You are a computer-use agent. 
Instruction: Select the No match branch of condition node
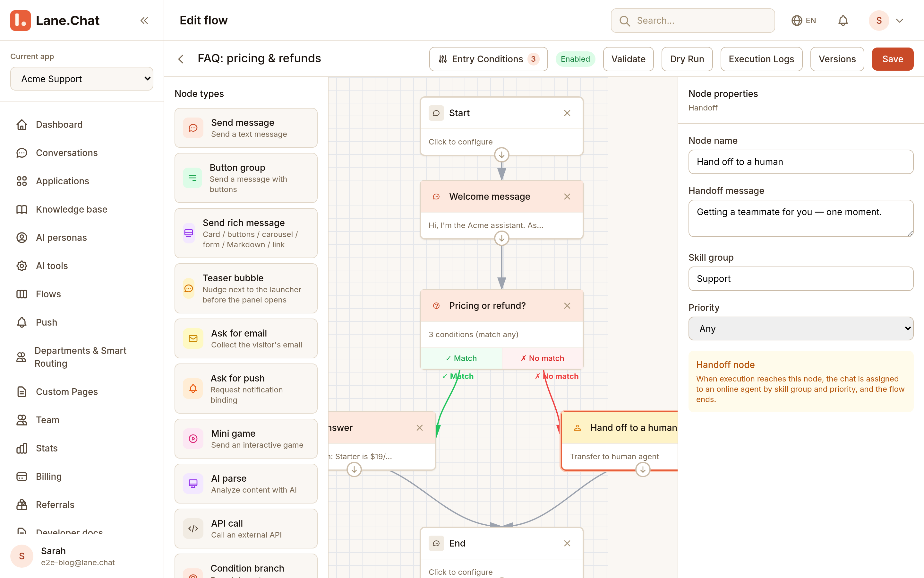coord(542,358)
